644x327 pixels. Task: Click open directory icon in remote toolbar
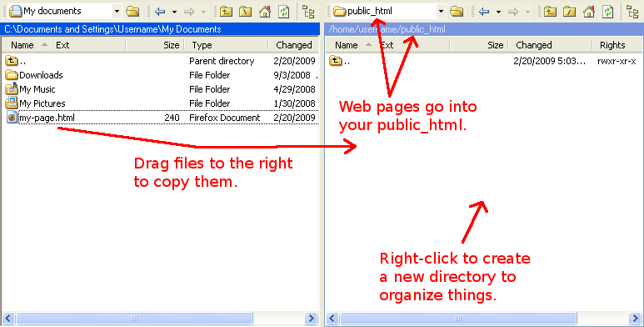(x=457, y=11)
